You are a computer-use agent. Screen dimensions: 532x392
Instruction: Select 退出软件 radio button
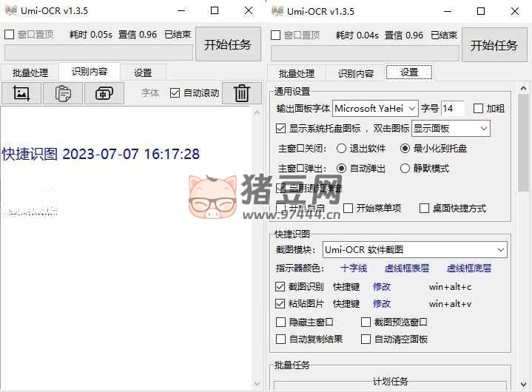[341, 148]
